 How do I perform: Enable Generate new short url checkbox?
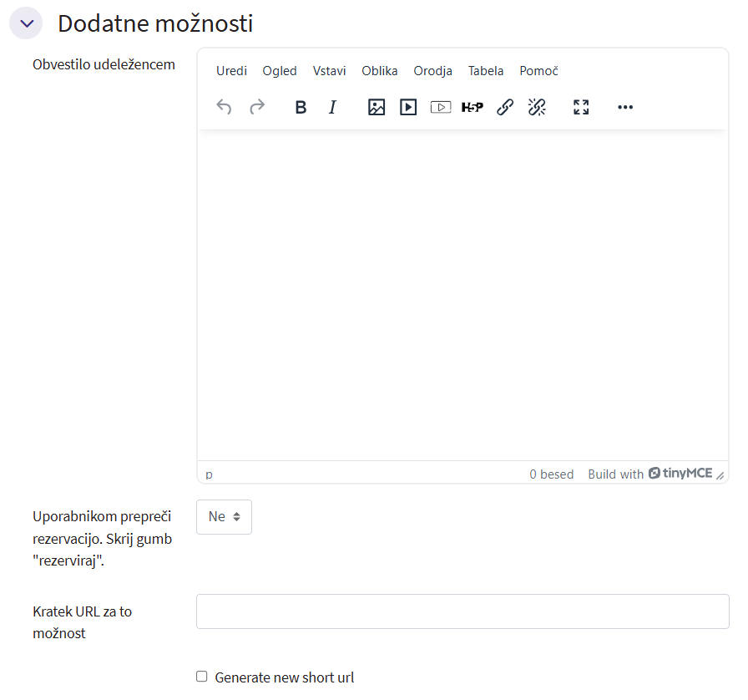pyautogui.click(x=202, y=677)
